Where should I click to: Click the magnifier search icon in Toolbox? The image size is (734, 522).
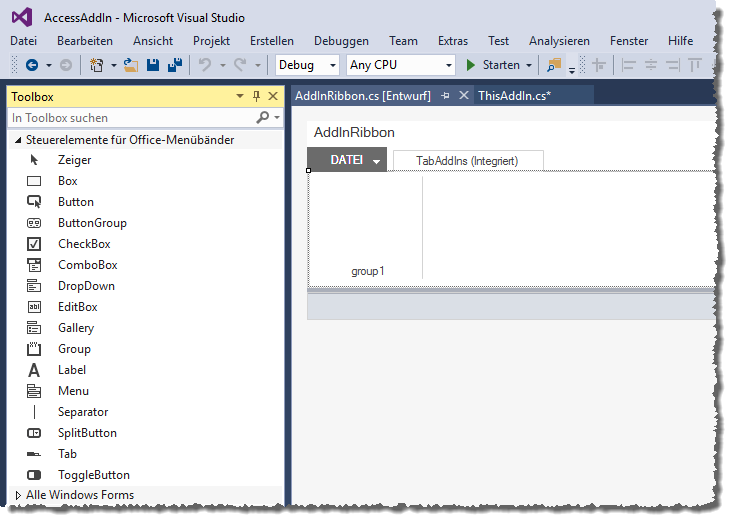[x=263, y=117]
